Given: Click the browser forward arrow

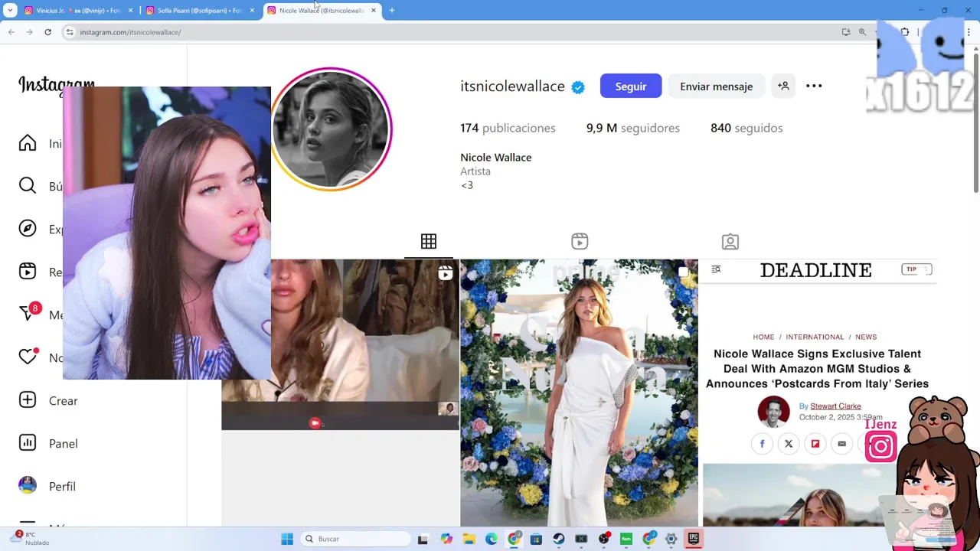Looking at the screenshot, I should click(x=29, y=32).
